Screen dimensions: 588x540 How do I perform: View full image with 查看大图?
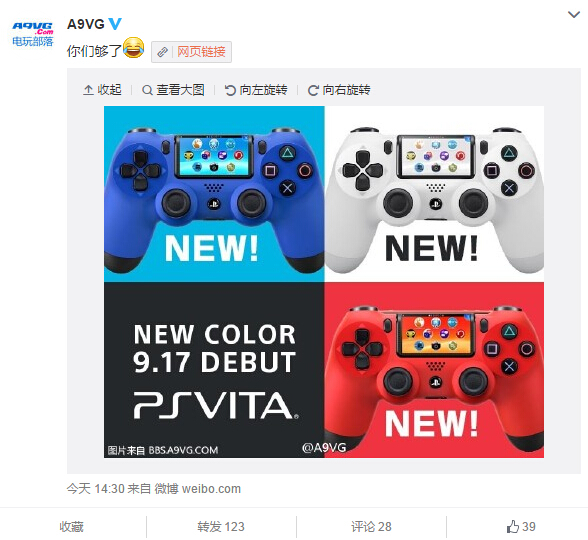point(173,90)
